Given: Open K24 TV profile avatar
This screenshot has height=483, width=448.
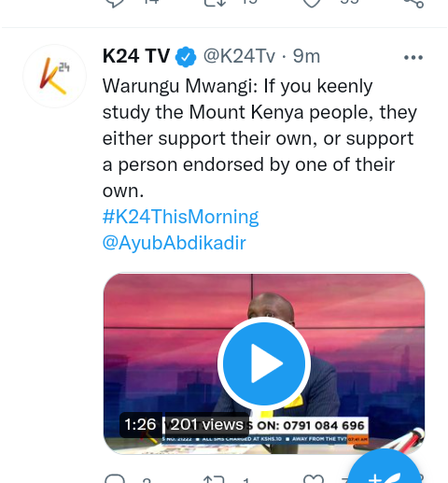Looking at the screenshot, I should [x=54, y=76].
